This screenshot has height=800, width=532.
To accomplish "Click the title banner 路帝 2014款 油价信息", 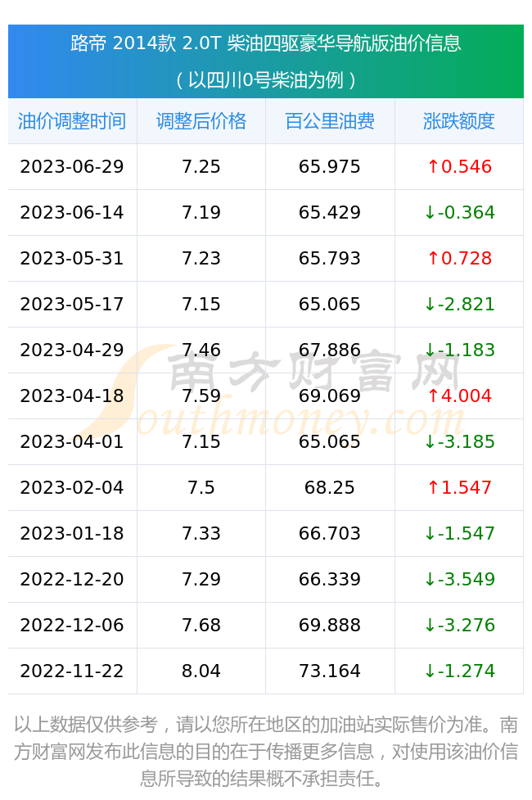I will pyautogui.click(x=266, y=43).
